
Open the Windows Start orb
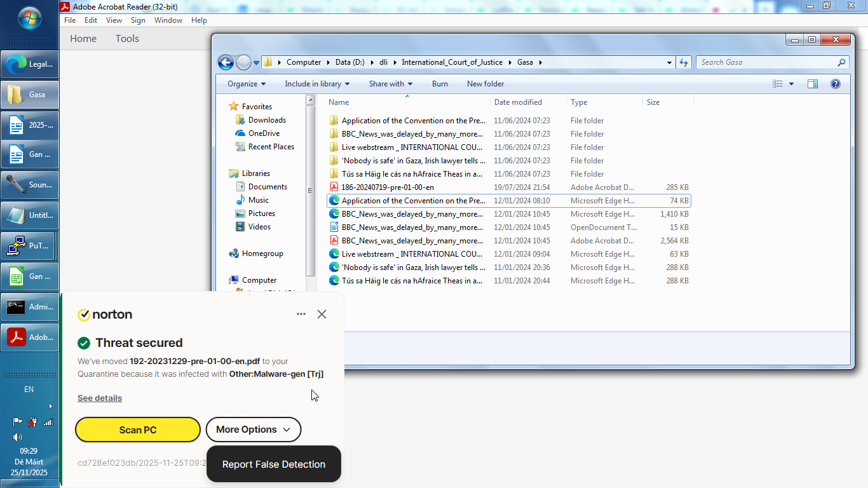30,18
